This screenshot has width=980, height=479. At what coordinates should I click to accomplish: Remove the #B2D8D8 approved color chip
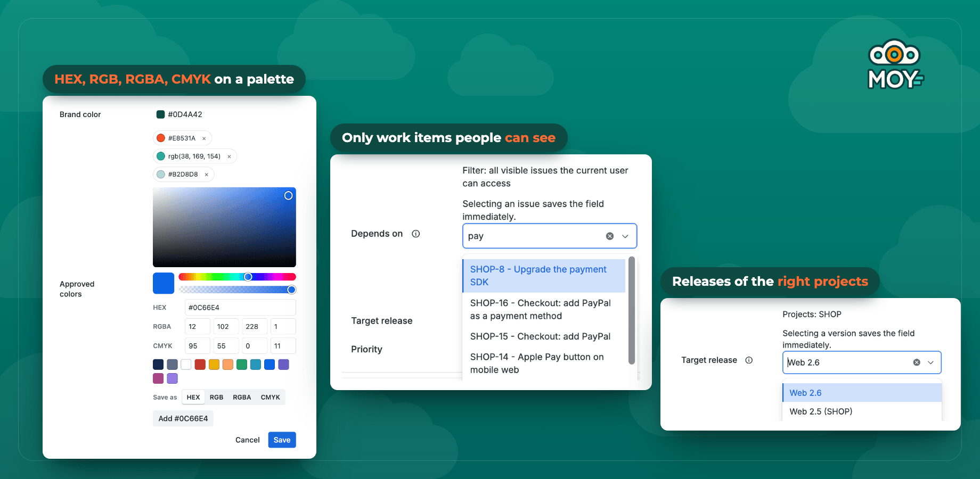pos(206,175)
